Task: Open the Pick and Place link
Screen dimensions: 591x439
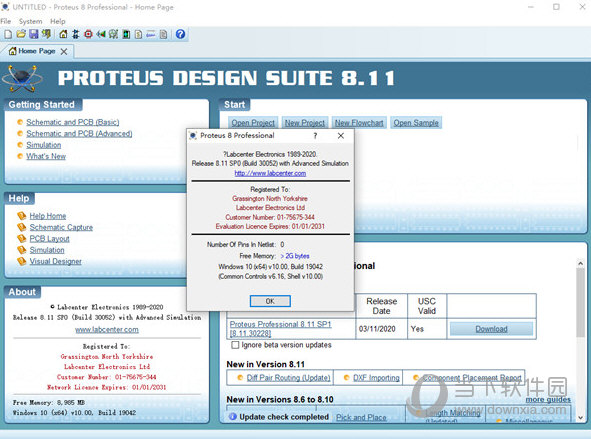Action: (x=361, y=418)
